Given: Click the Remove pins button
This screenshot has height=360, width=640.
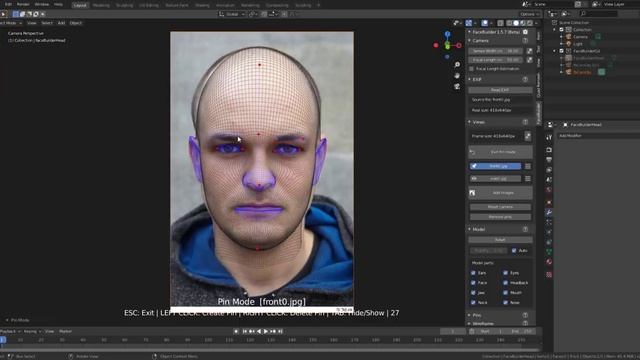Looking at the screenshot, I should (x=500, y=217).
